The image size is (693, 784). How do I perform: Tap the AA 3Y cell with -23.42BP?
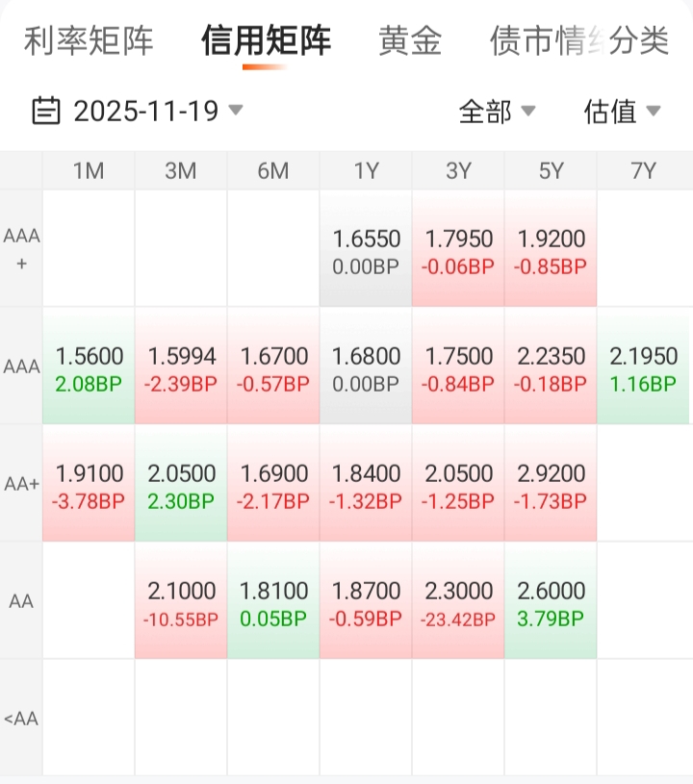pos(458,601)
